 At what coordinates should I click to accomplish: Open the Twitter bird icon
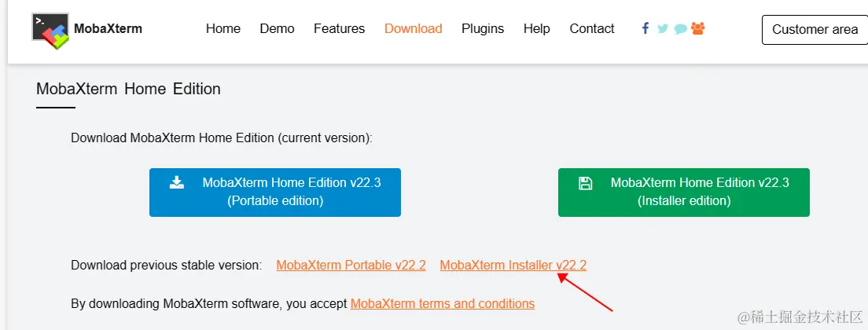point(663,28)
